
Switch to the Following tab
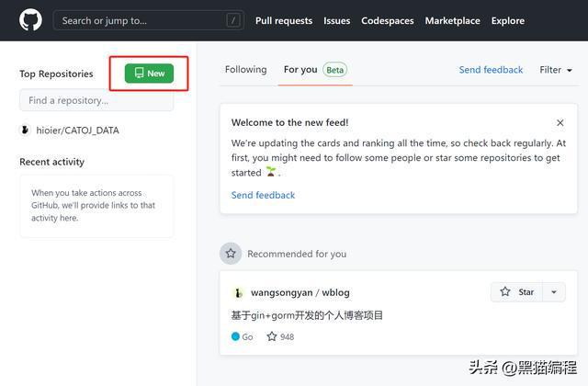[x=245, y=70]
